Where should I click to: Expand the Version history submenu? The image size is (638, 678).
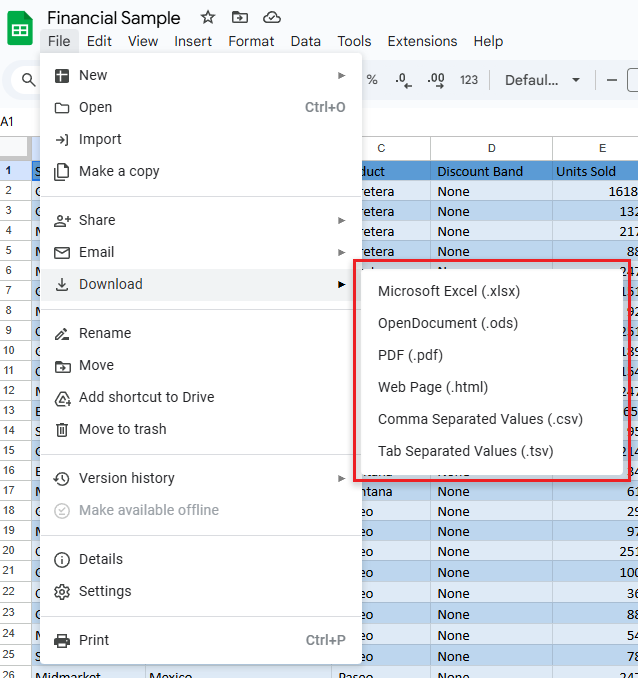[x=201, y=478]
